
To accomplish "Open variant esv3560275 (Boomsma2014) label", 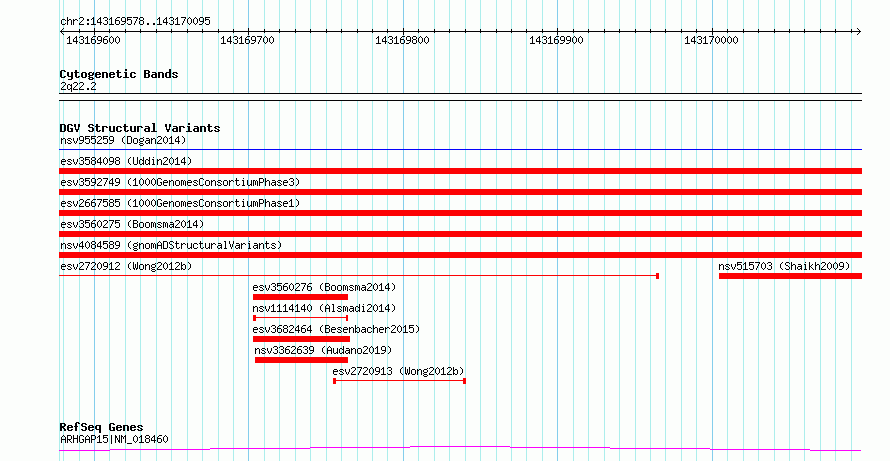I will click(132, 224).
